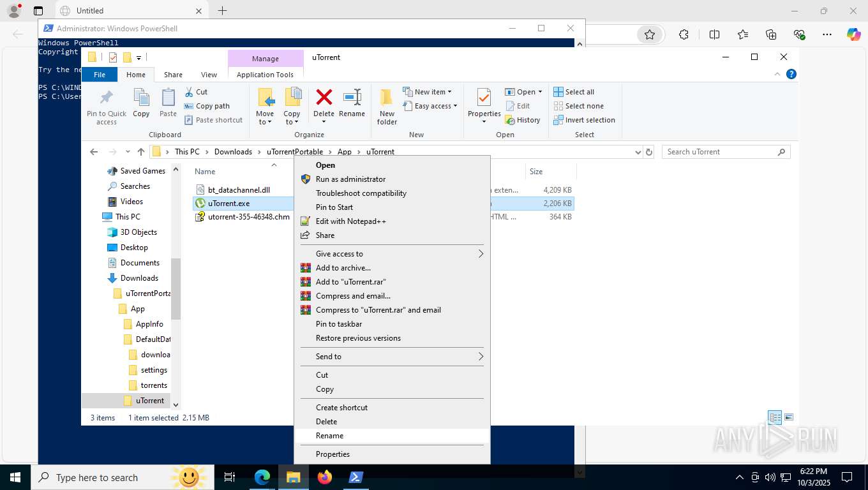
Task: Sort by the Name column header
Action: point(205,172)
